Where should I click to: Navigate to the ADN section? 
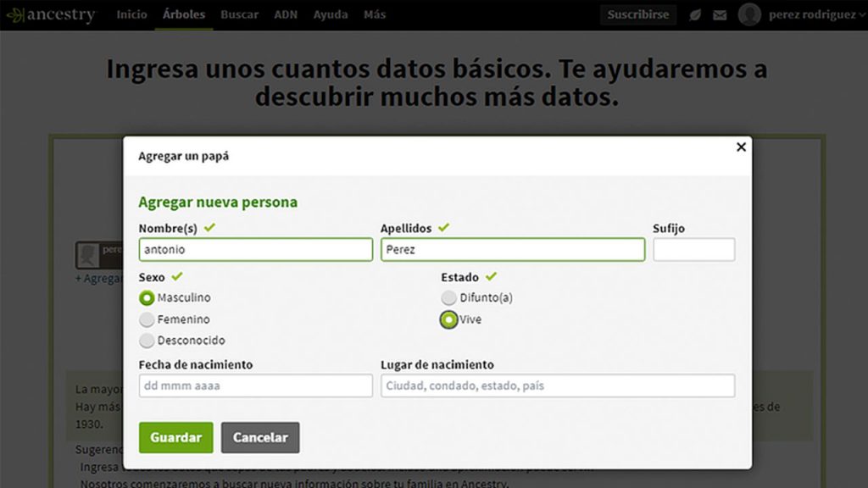286,14
